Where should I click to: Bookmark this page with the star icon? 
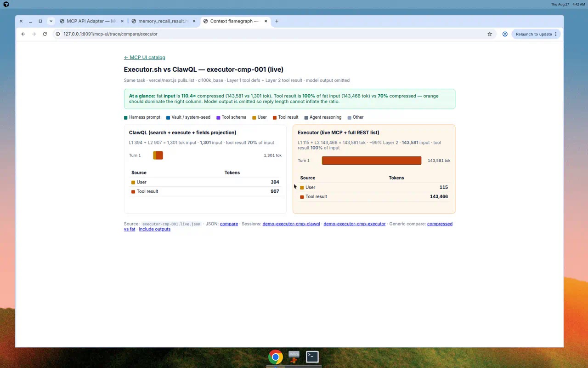(x=490, y=34)
